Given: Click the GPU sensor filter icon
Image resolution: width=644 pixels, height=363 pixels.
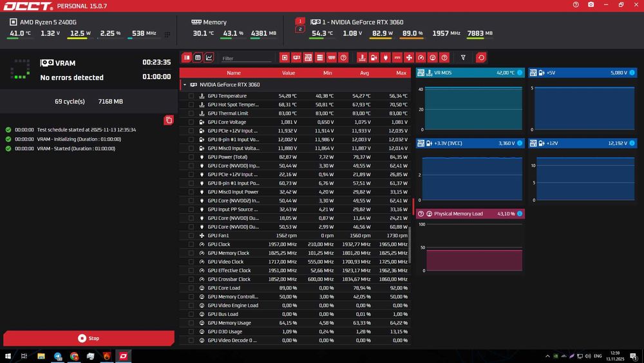Looking at the screenshot, I should pyautogui.click(x=296, y=57).
